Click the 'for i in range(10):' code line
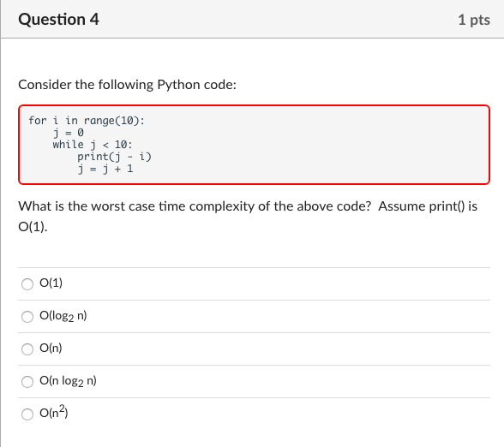 click(x=87, y=121)
